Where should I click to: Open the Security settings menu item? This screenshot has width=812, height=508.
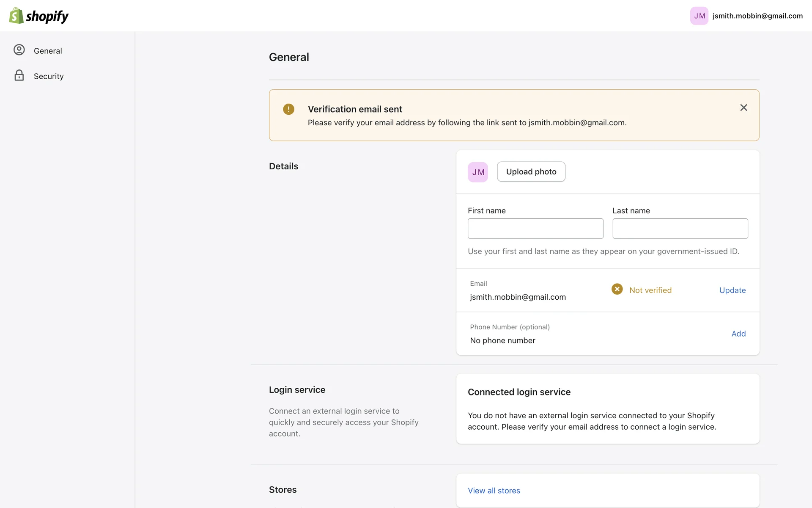49,76
